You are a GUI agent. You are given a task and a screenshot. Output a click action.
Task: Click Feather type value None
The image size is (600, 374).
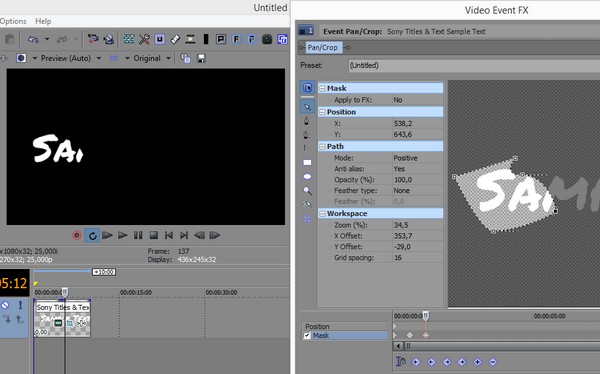[401, 190]
